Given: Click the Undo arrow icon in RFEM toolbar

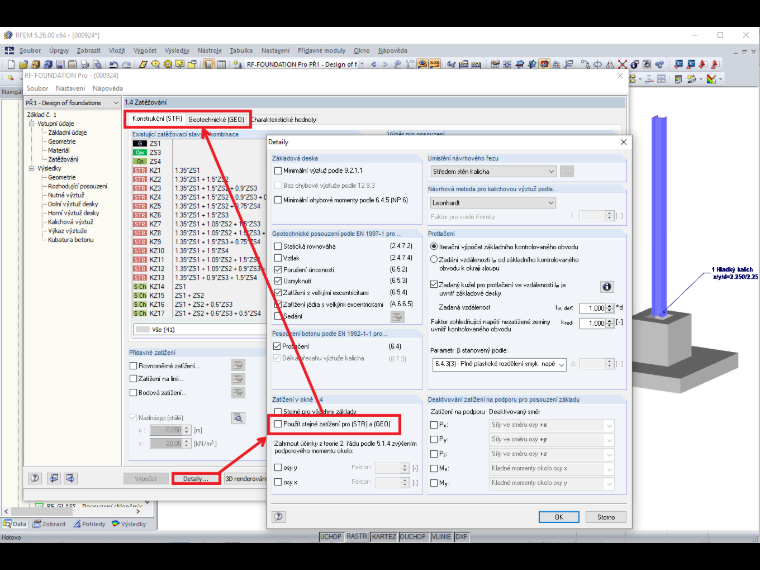Looking at the screenshot, I should (113, 64).
